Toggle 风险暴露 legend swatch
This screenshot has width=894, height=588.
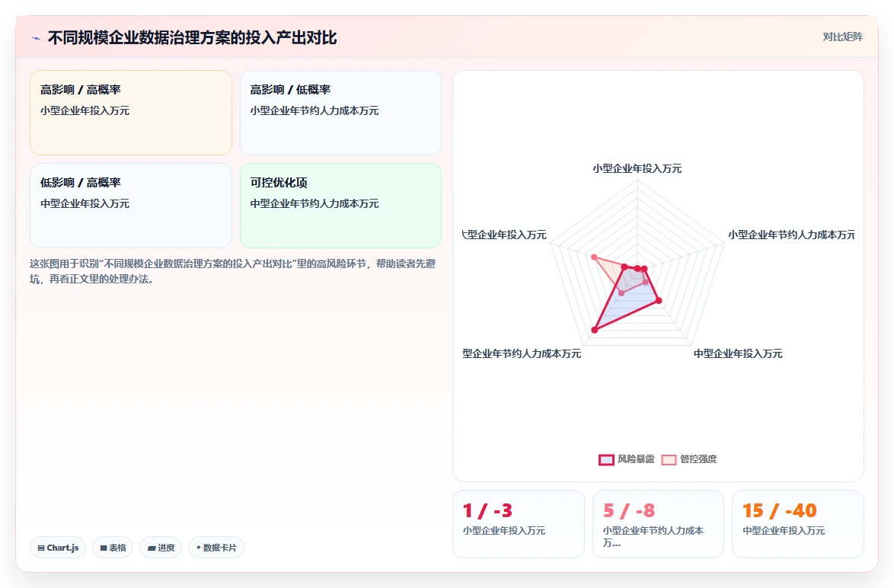click(x=606, y=460)
